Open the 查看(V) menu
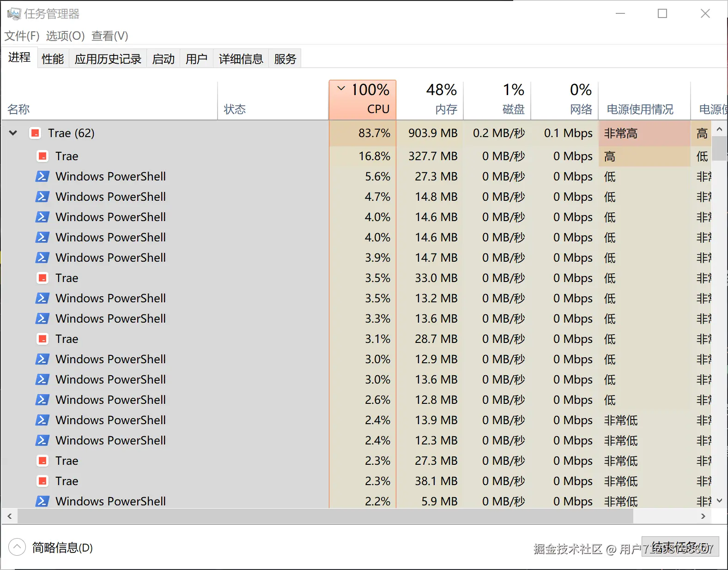Screen dimensions: 728x570 (x=109, y=36)
